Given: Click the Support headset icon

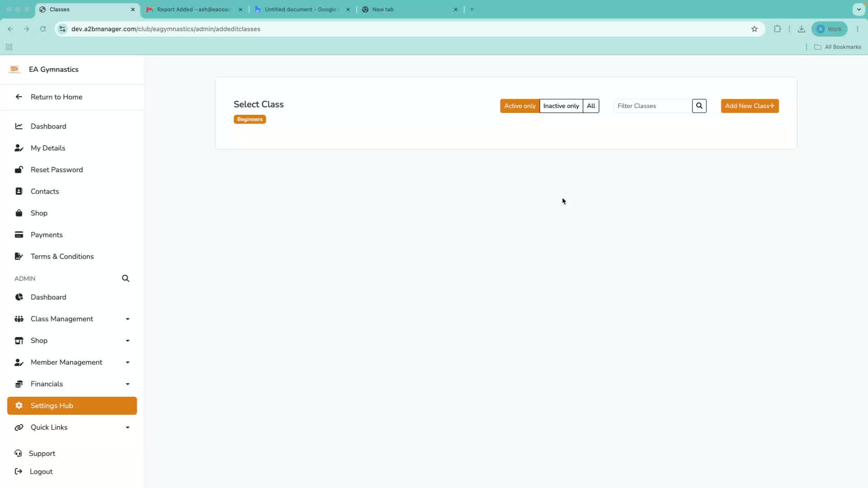Looking at the screenshot, I should click(18, 453).
